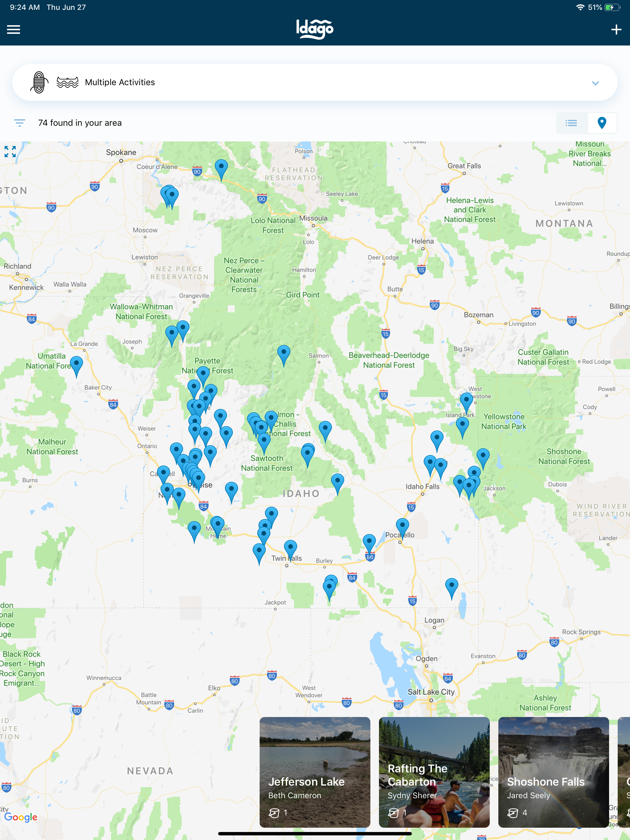
Task: Expand the Multiple Activities dropdown chevron
Action: pos(595,83)
